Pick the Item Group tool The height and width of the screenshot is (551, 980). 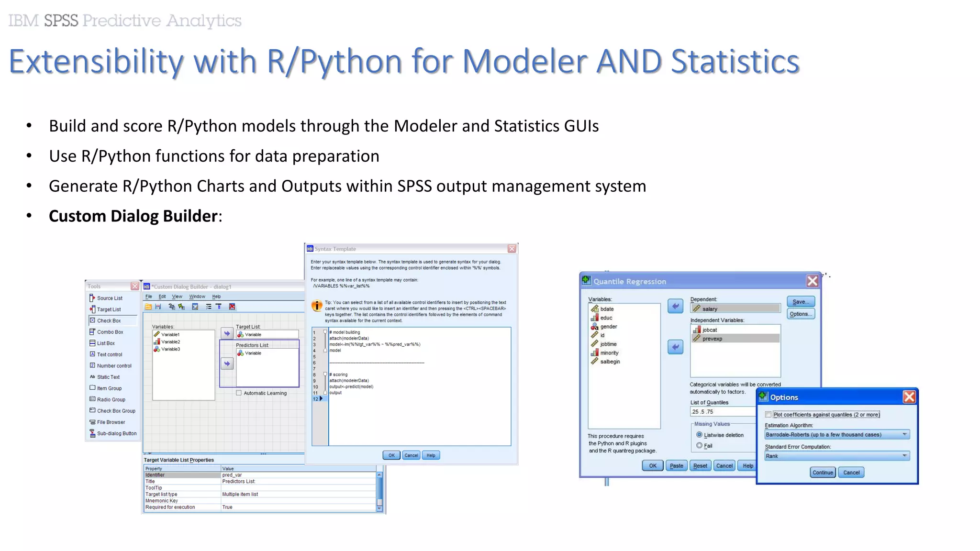[x=106, y=388]
